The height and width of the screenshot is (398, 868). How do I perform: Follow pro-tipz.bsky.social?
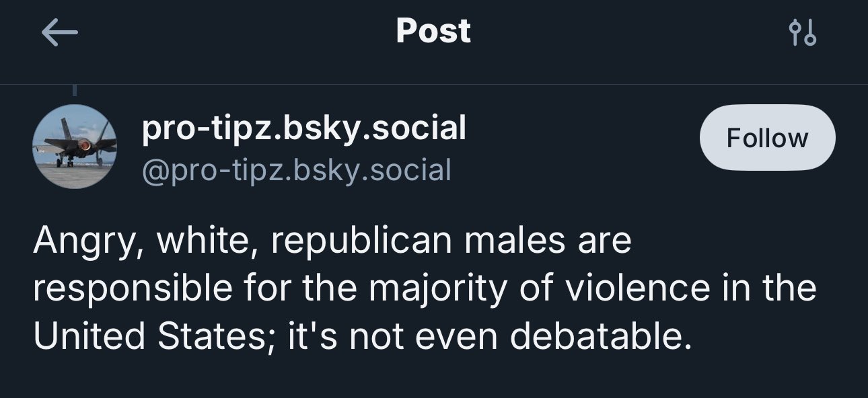point(767,138)
